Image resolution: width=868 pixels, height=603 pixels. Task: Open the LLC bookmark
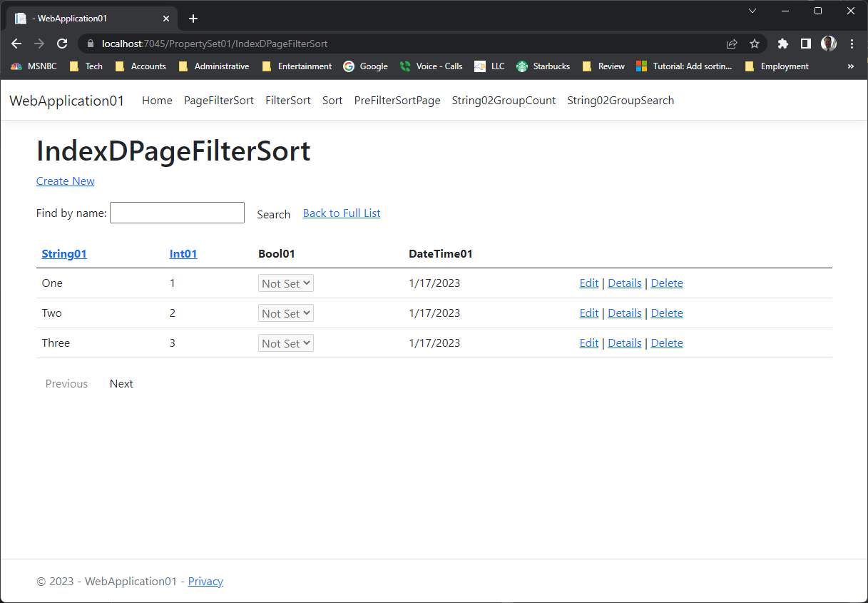pos(489,66)
